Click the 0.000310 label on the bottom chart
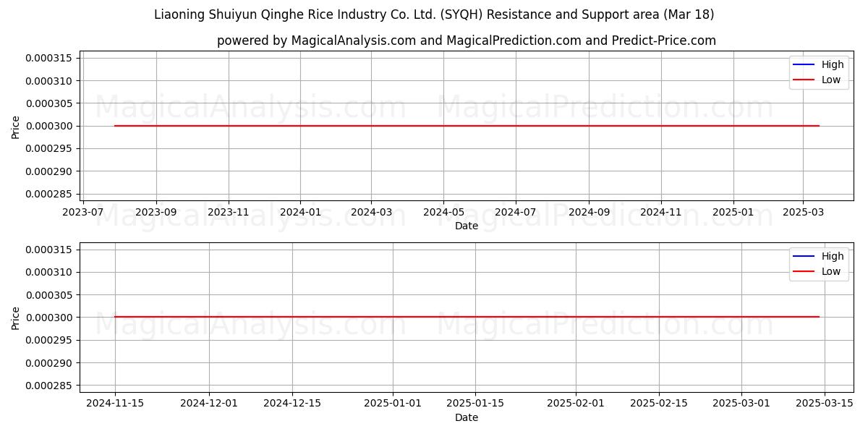868x434 pixels. pos(48,272)
